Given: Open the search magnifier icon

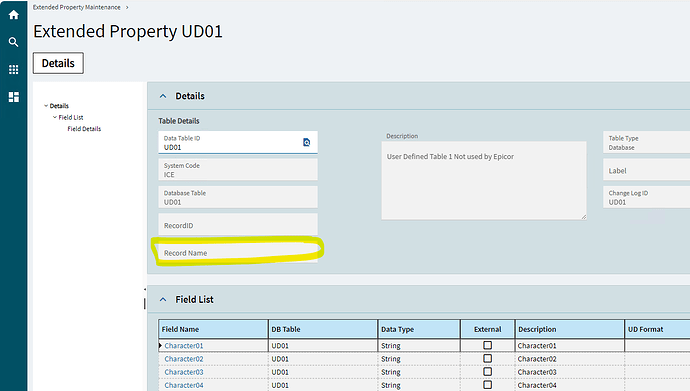Looking at the screenshot, I should pyautogui.click(x=14, y=42).
